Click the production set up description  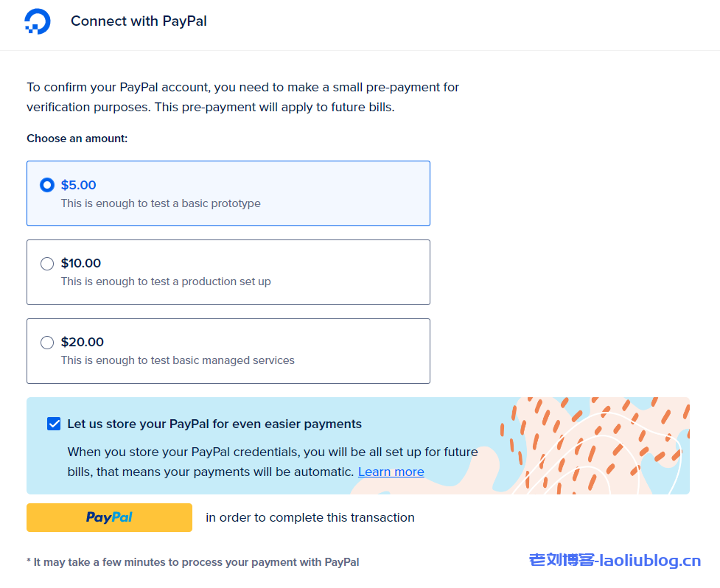(166, 281)
